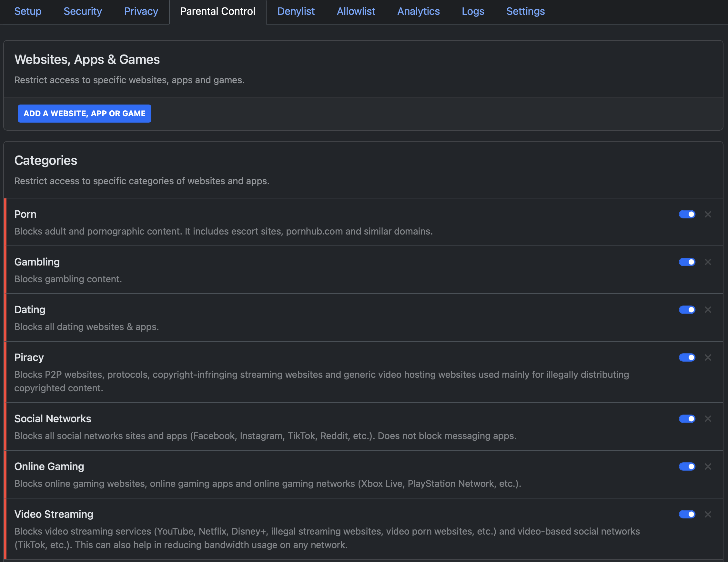The height and width of the screenshot is (562, 728).
Task: Remove the Video Streaming category
Action: tap(708, 514)
